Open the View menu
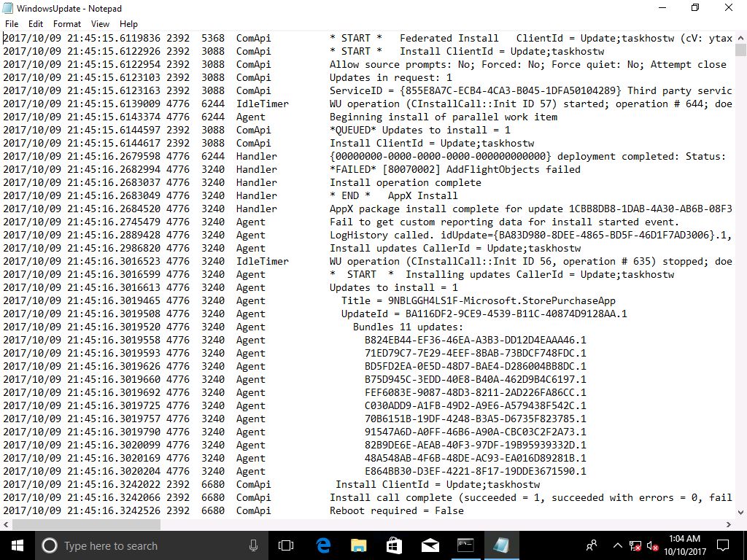The image size is (747, 560). point(100,24)
